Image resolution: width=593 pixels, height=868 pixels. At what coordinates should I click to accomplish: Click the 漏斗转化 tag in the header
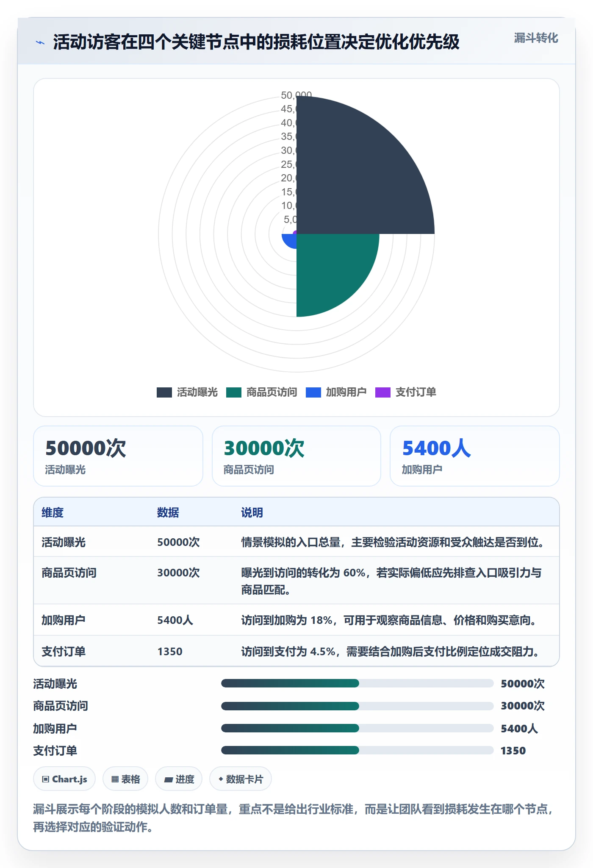[536, 38]
